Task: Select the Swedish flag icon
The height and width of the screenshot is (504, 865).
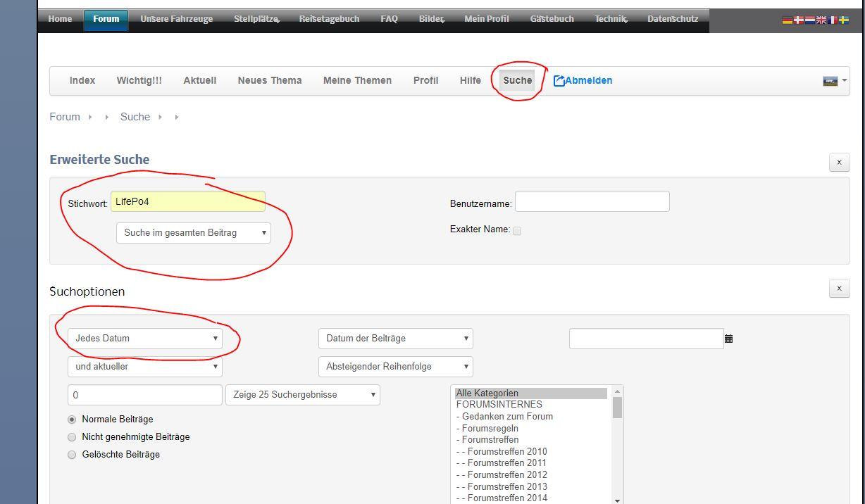Action: click(843, 20)
